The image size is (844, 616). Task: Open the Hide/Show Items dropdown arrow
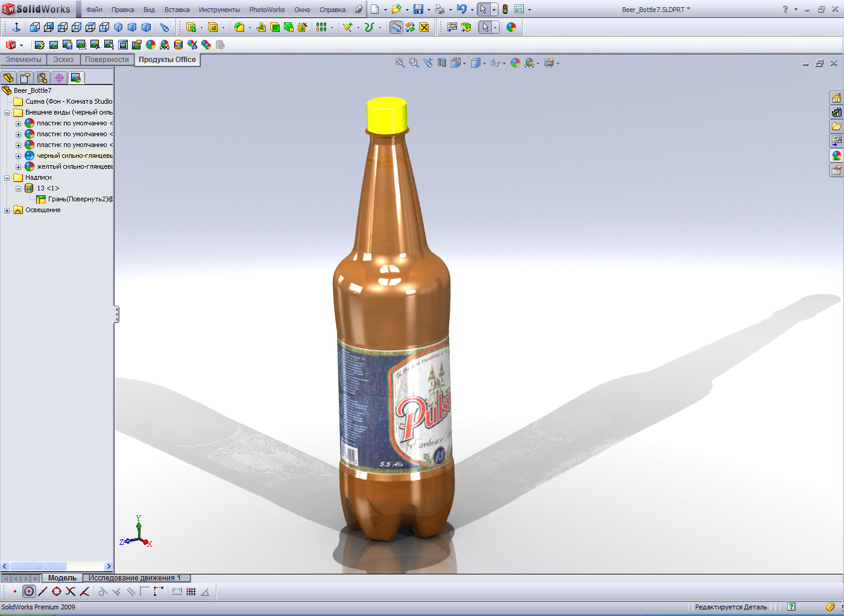click(x=504, y=63)
